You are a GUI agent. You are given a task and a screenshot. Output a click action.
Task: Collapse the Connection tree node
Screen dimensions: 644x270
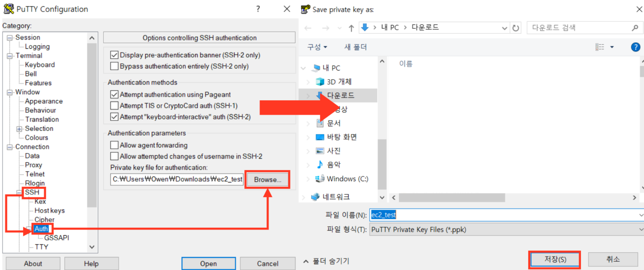[x=10, y=147]
